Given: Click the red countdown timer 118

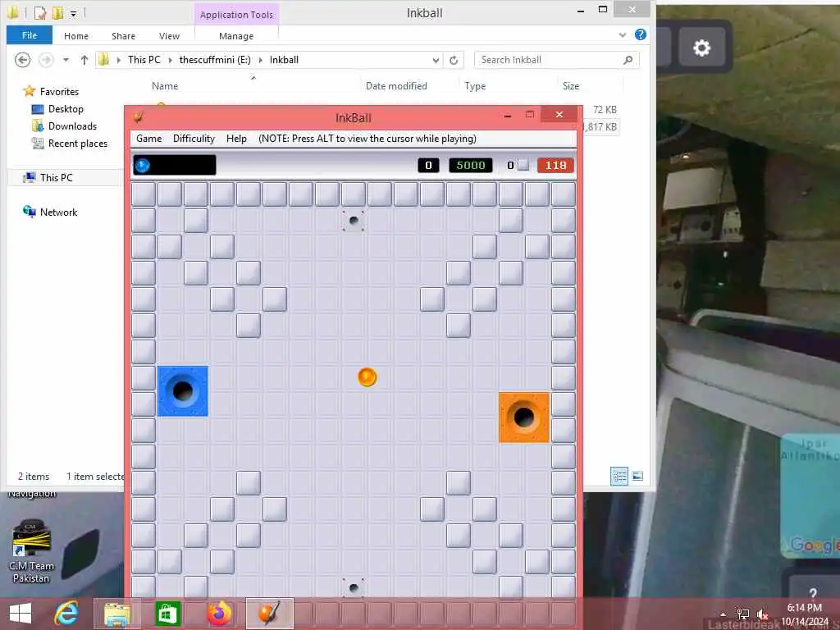Looking at the screenshot, I should point(555,165).
